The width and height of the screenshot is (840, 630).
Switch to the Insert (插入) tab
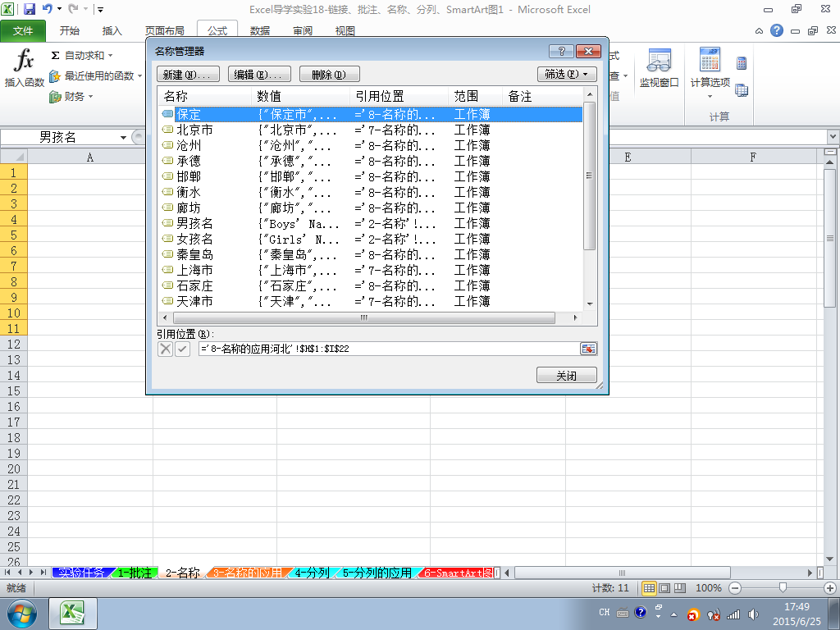pos(112,30)
